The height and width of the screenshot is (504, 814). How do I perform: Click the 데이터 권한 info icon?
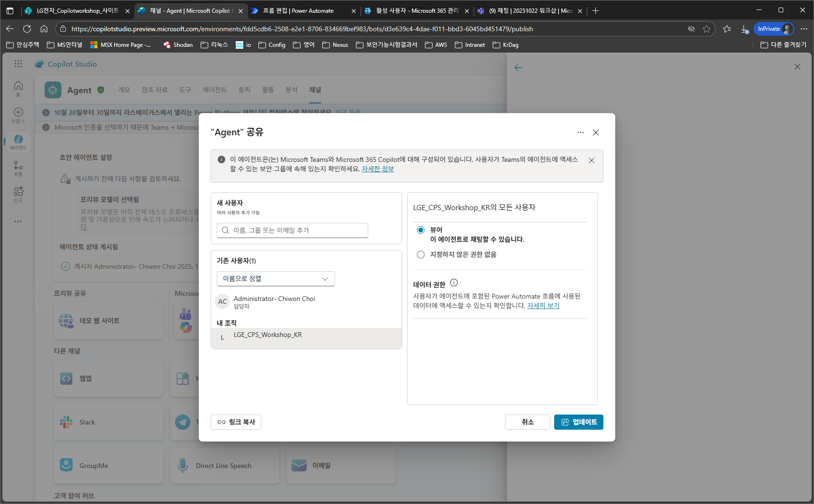(454, 283)
